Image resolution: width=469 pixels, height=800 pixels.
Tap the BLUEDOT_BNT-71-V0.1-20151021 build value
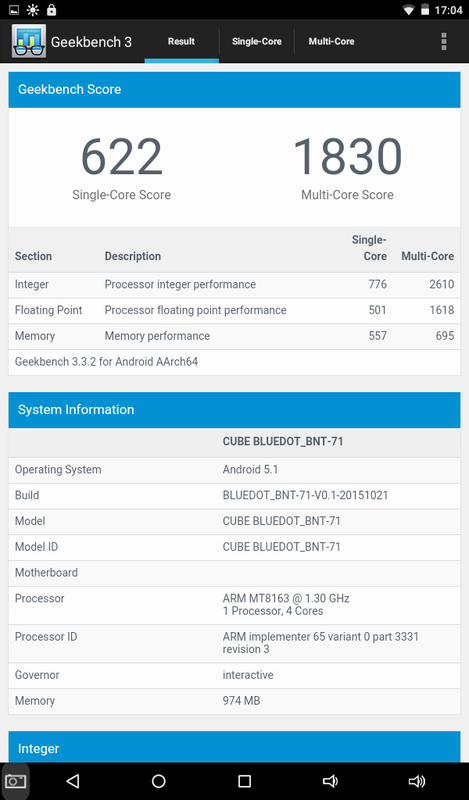pos(305,495)
